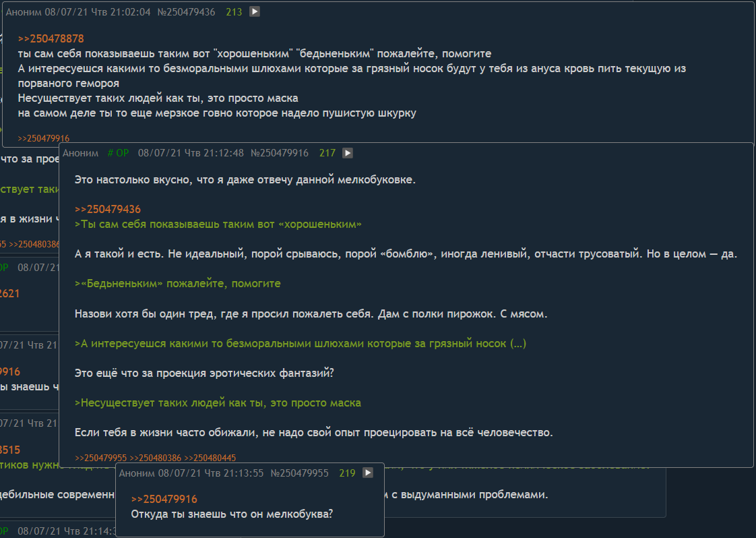Click "Аноним" name in post №250479955 header
The height and width of the screenshot is (538, 756).
coord(137,473)
